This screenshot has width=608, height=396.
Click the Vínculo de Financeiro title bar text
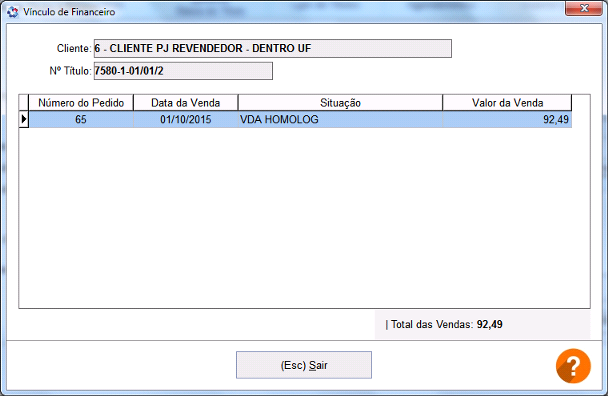pyautogui.click(x=69, y=12)
